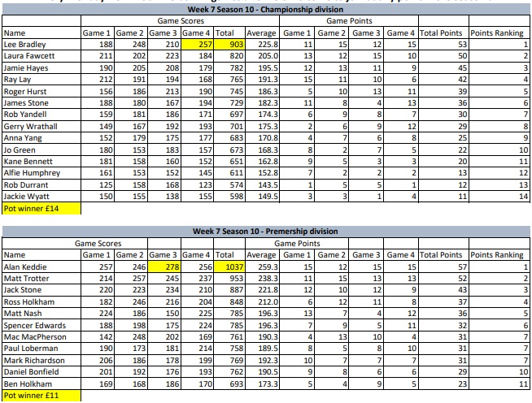Click Matt Trotter's total 953
The image size is (532, 403).
click(x=229, y=279)
